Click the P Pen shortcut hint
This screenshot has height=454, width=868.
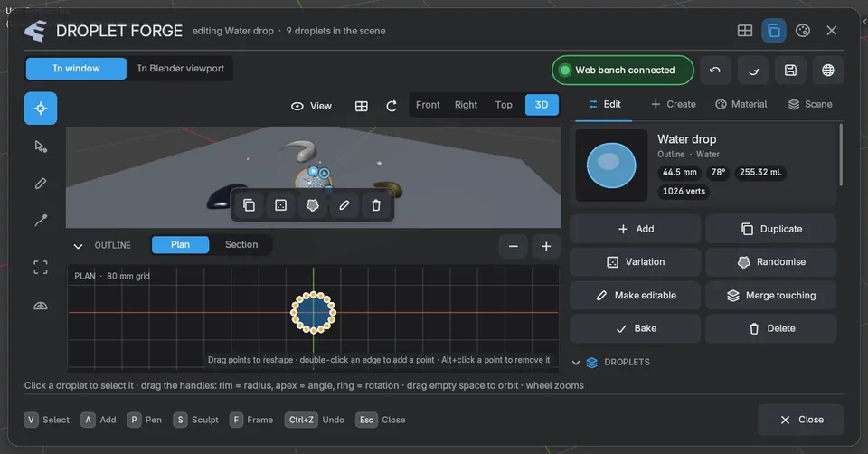(145, 421)
